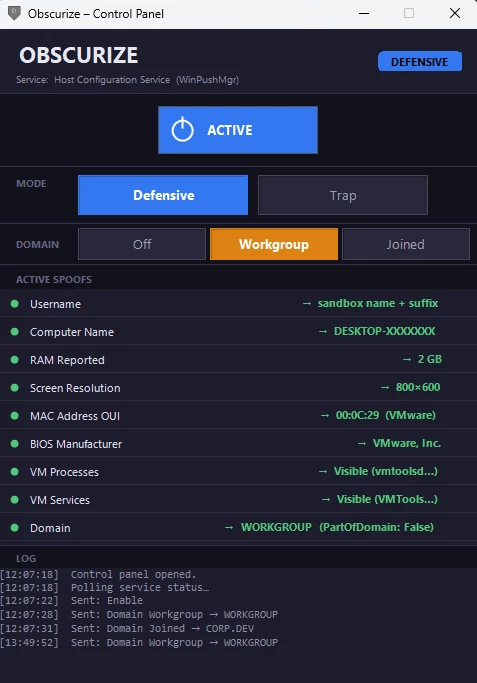477x683 pixels.
Task: Click the green status dot beside MAC Address OUI
Action: tap(15, 416)
